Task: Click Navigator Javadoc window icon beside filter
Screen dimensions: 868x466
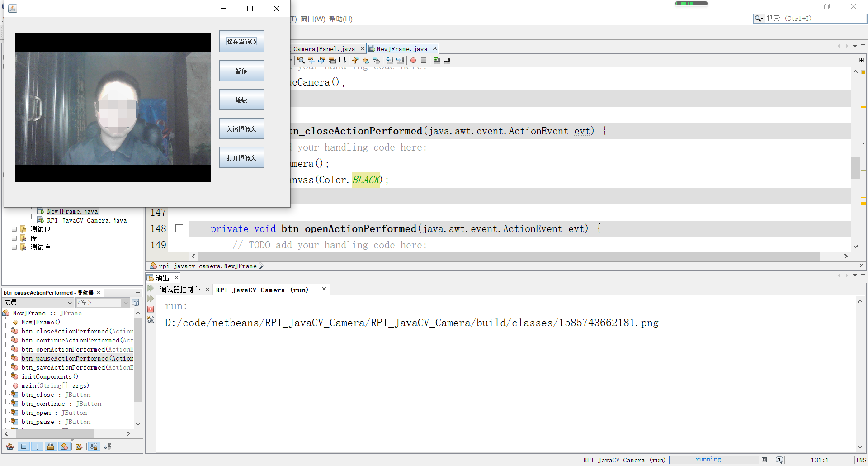Action: [135, 302]
